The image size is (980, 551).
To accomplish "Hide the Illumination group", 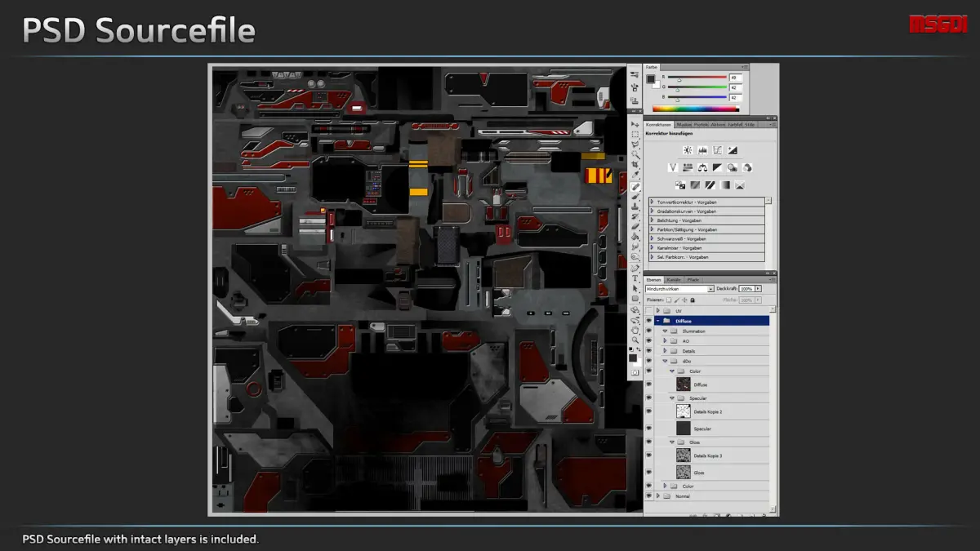I will [x=648, y=331].
